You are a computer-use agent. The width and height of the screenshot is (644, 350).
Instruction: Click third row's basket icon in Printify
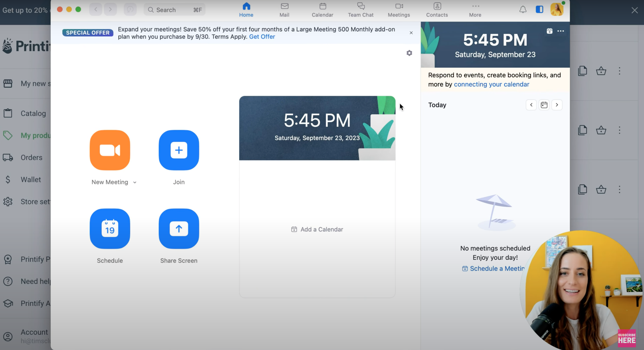click(x=601, y=190)
